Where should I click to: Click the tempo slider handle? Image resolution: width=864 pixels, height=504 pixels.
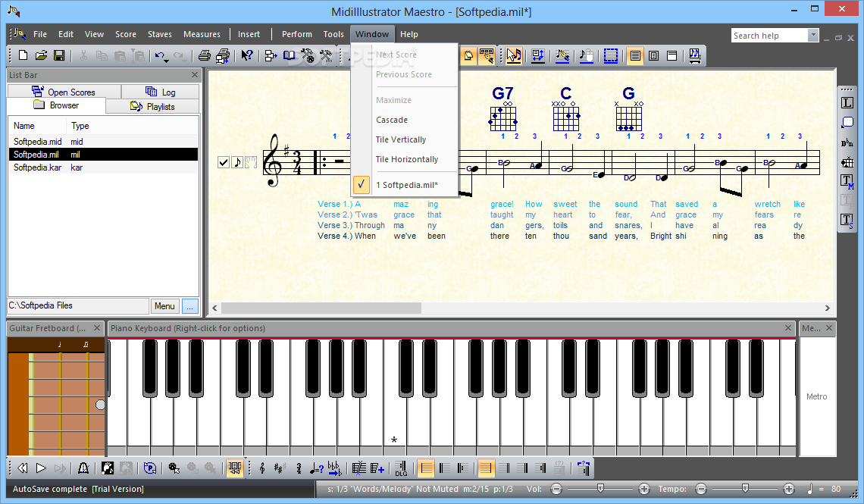pos(745,489)
